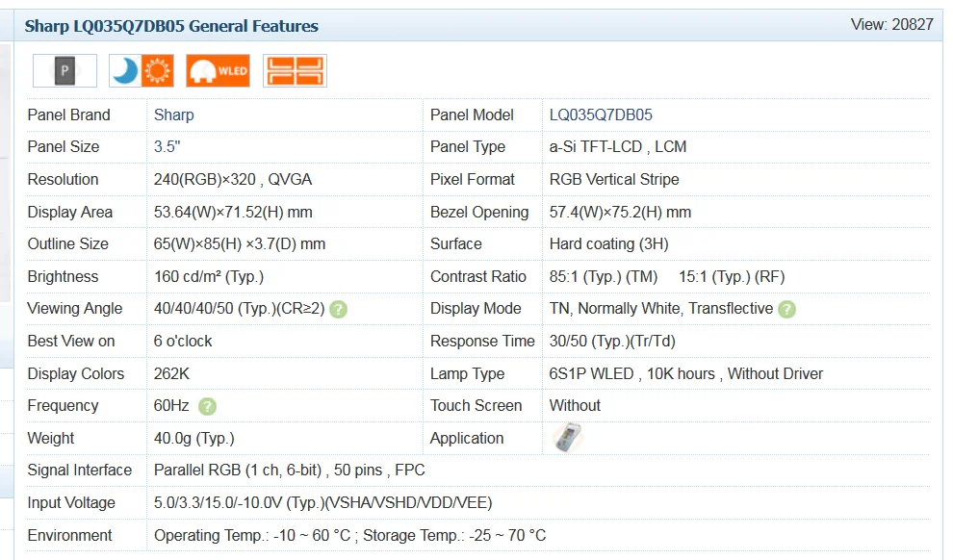Select the '6 o'clock' best view value

coord(183,342)
